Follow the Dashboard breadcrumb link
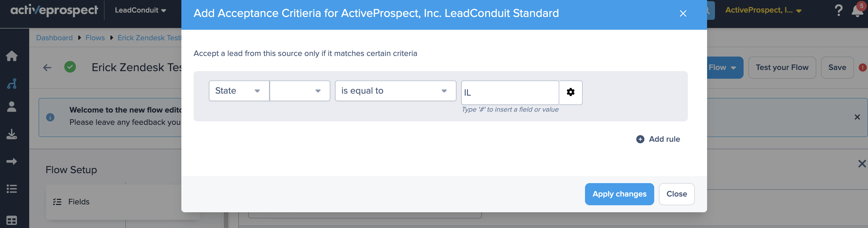Image resolution: width=868 pixels, height=228 pixels. click(54, 38)
